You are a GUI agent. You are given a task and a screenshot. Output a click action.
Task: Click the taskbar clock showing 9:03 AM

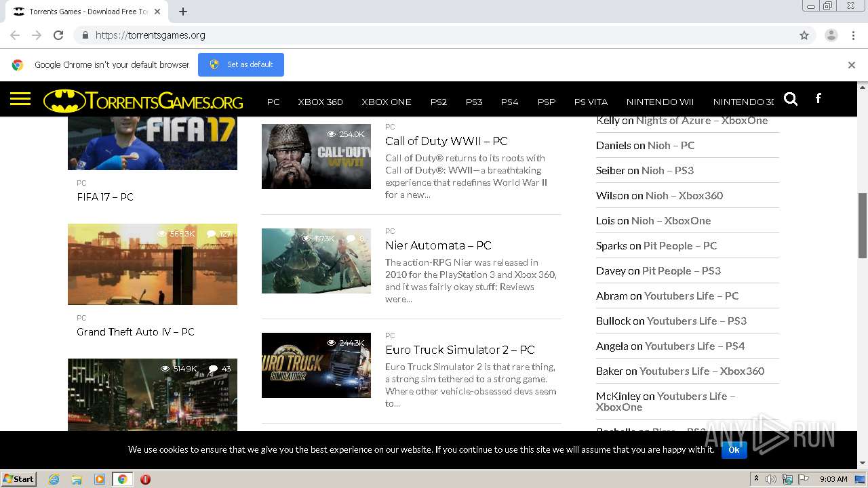point(833,479)
